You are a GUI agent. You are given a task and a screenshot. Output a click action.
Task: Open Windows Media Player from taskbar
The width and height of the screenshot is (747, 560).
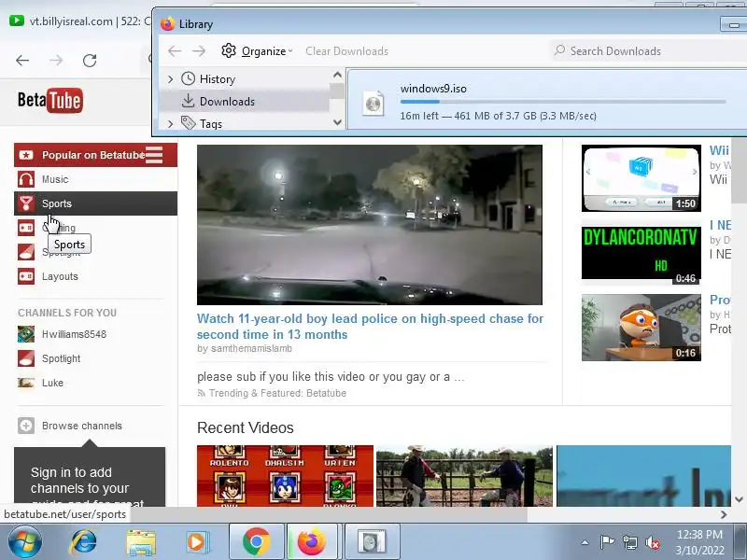[x=197, y=542]
